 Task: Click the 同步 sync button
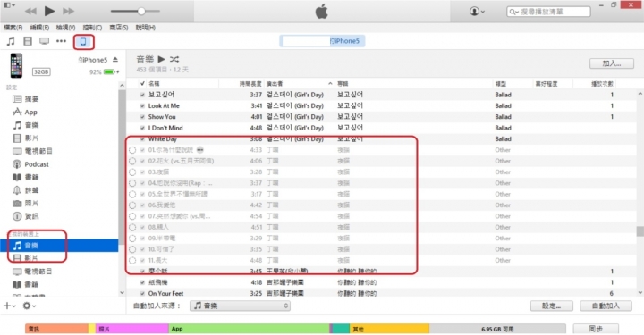pyautogui.click(x=596, y=329)
